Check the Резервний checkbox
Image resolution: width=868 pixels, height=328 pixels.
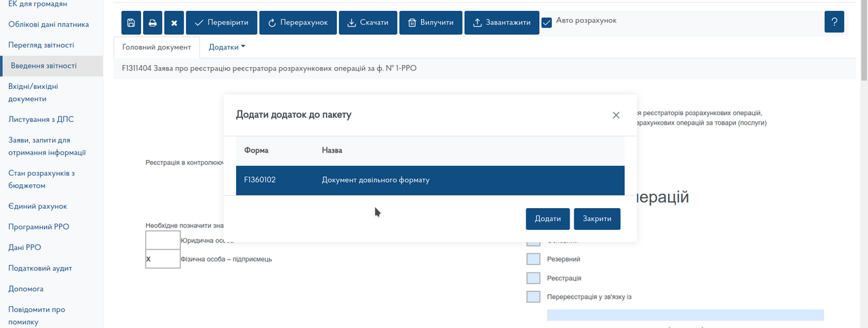click(x=534, y=259)
